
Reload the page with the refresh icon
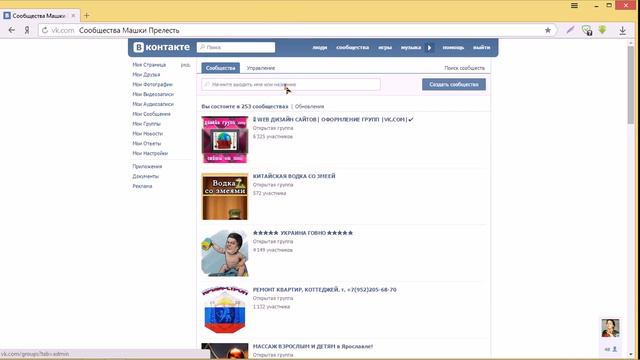(45, 30)
